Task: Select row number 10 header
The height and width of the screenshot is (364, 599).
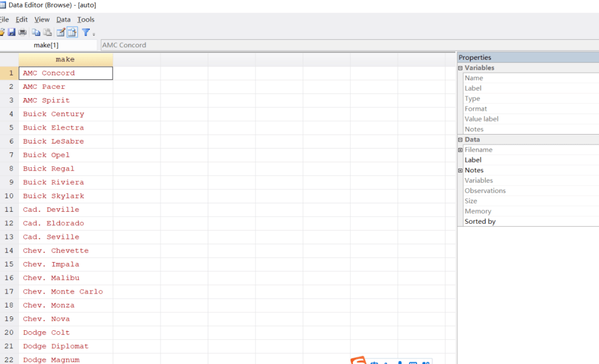Action: [9, 196]
